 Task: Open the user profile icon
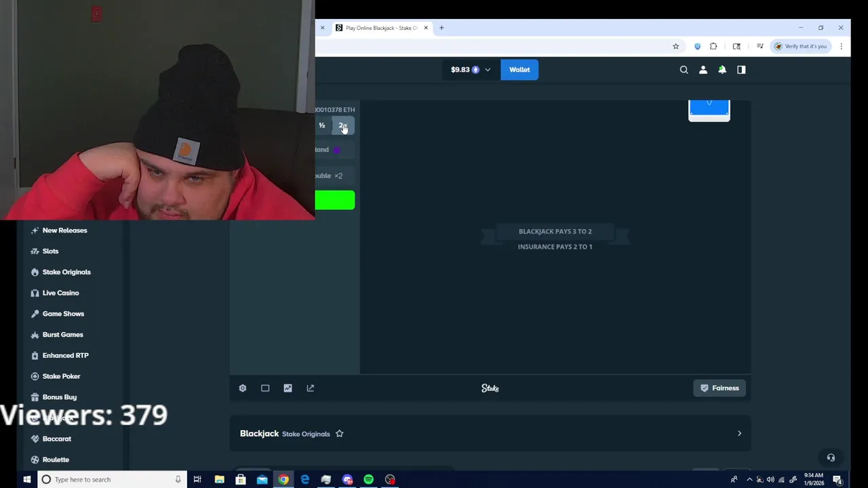703,70
